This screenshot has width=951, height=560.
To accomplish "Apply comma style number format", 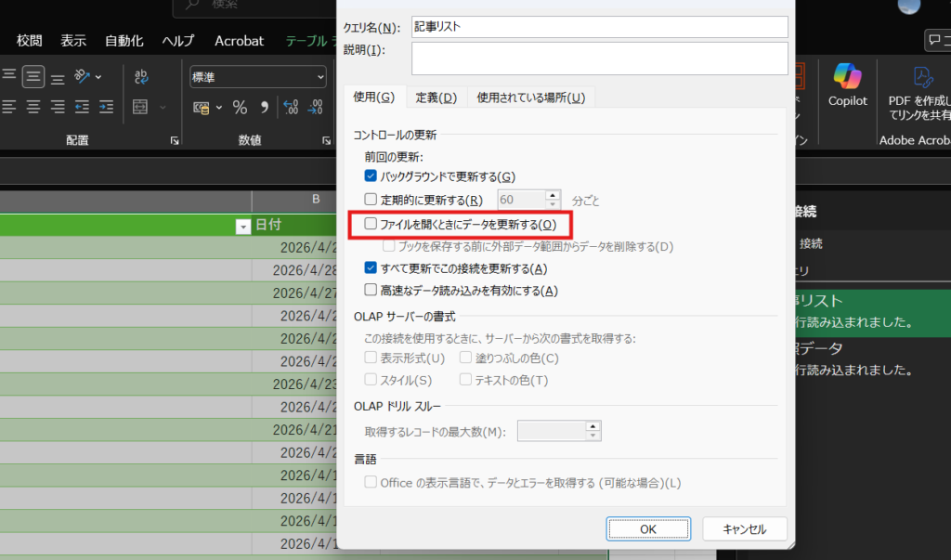I will tap(265, 108).
